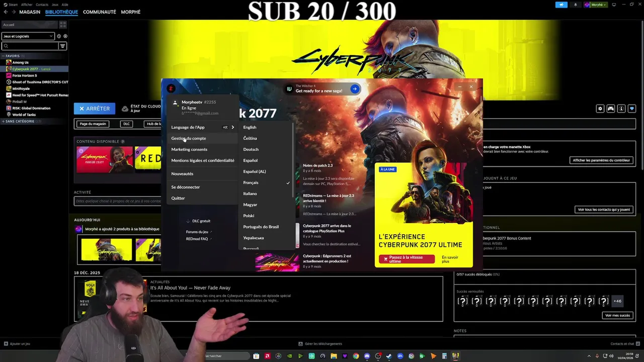Select World of Tanks in library
Image resolution: width=644 pixels, height=362 pixels.
coord(24,115)
